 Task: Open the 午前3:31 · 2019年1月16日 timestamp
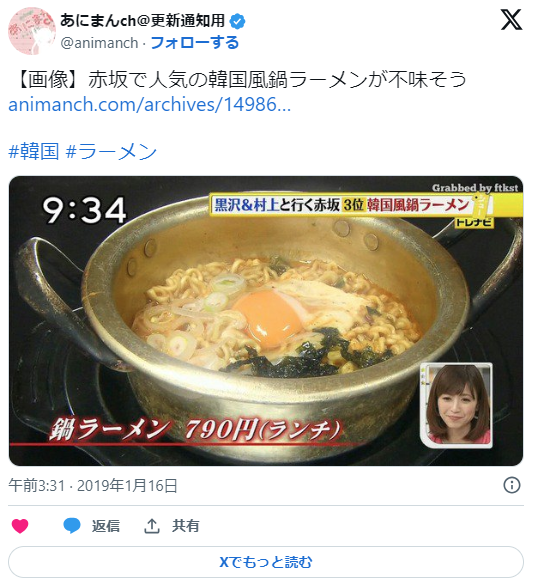coord(93,485)
